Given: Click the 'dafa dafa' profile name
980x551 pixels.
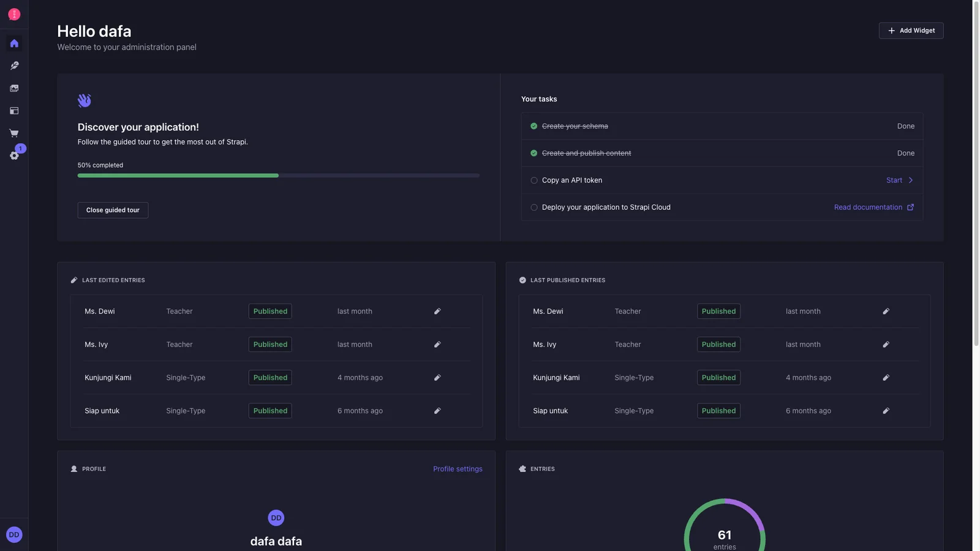Looking at the screenshot, I should (276, 541).
